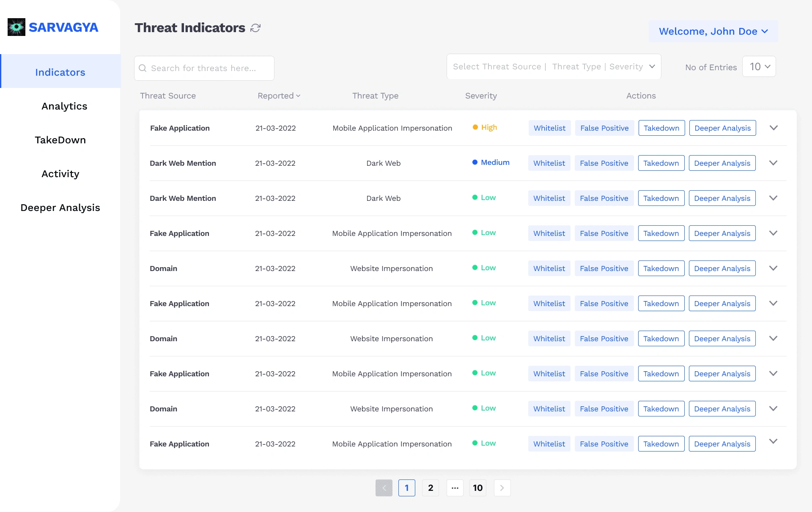
Task: Open Activity in the sidebar
Action: pyautogui.click(x=60, y=174)
